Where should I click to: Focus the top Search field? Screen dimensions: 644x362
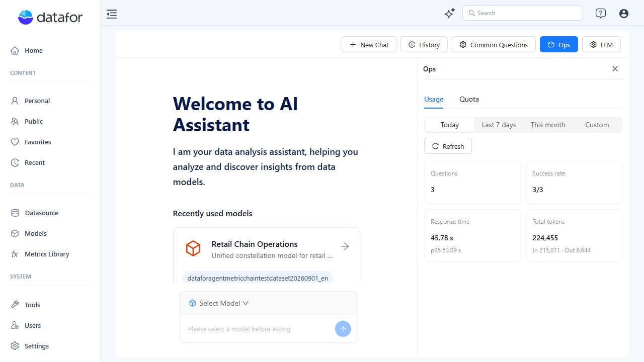pyautogui.click(x=523, y=13)
